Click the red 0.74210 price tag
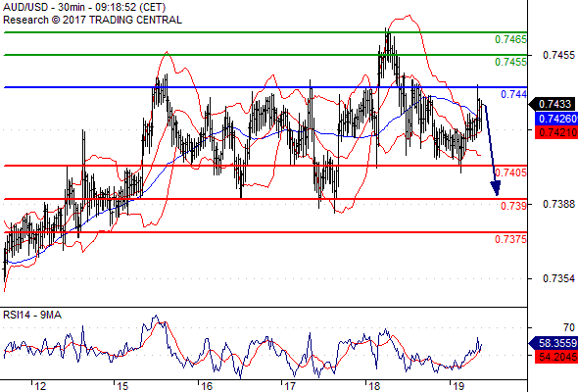This screenshot has height=392, width=578. click(x=556, y=132)
